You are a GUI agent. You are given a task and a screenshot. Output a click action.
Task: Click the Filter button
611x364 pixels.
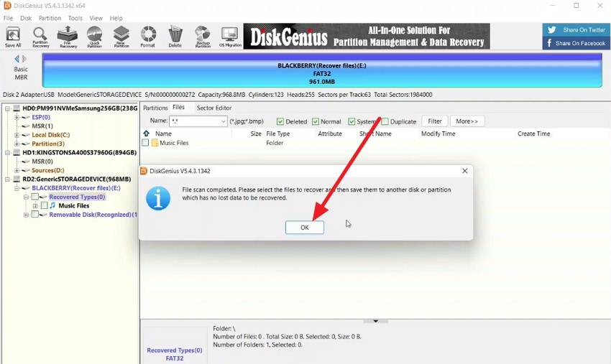pos(434,121)
